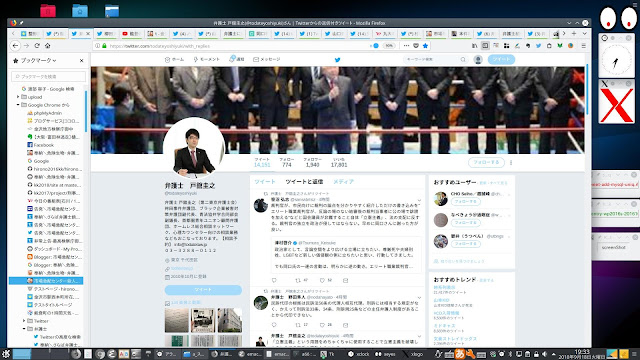Open the Library icon in Firefox toolbar
The image size is (640, 360).
tap(475, 46)
